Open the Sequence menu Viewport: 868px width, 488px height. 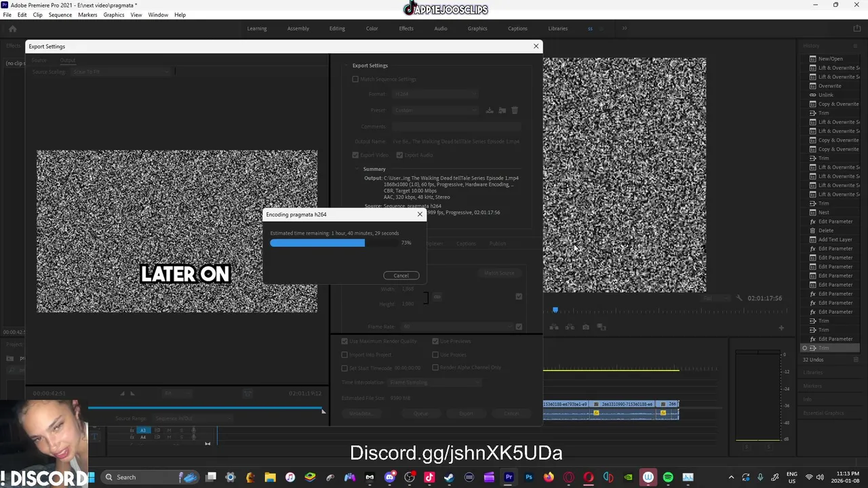[60, 15]
